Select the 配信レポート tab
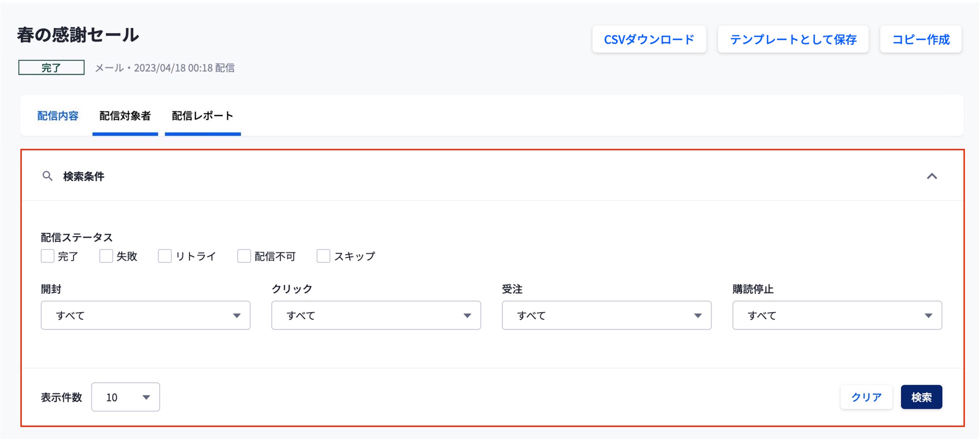980x441 pixels. click(202, 116)
